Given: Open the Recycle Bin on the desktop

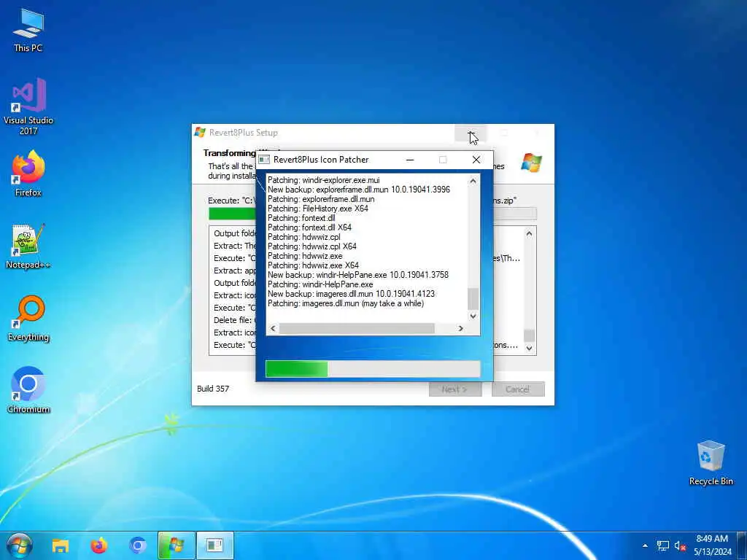Looking at the screenshot, I should click(x=711, y=463).
